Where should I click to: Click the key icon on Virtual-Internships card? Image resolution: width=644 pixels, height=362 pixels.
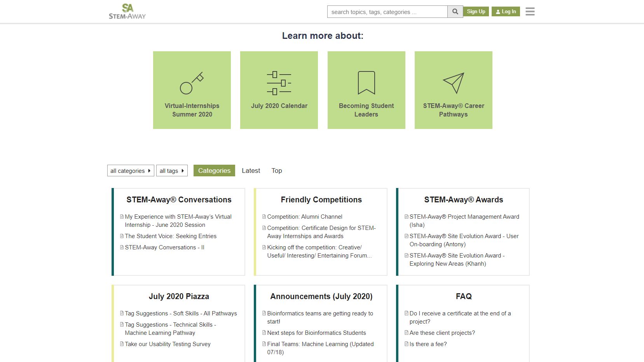coord(192,82)
